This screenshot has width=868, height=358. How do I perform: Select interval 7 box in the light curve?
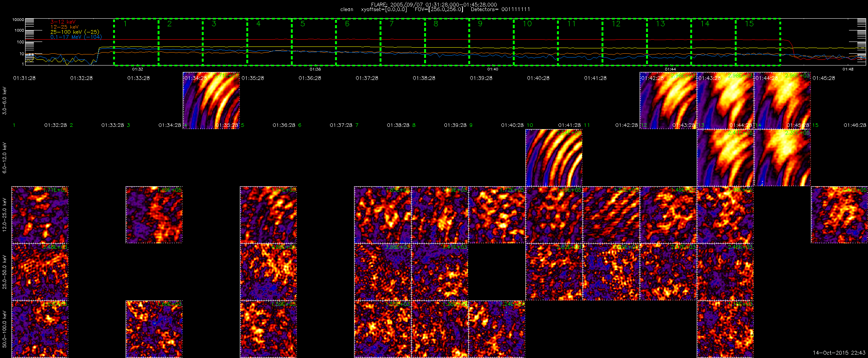pos(402,42)
